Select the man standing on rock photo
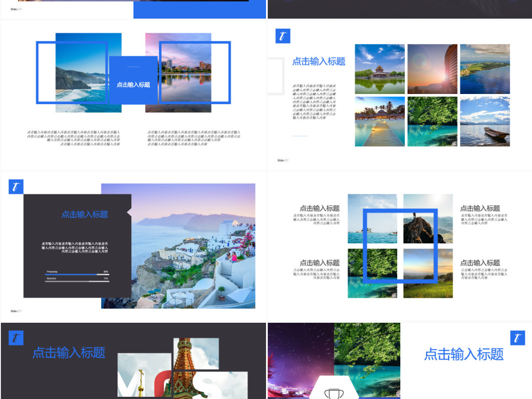 pyautogui.click(x=428, y=219)
